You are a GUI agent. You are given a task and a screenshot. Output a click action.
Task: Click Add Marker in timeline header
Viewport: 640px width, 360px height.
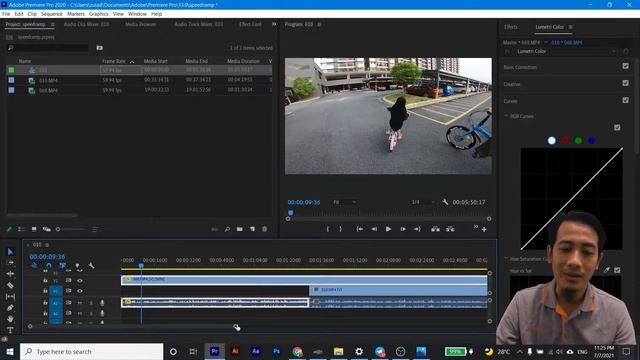[x=77, y=266]
